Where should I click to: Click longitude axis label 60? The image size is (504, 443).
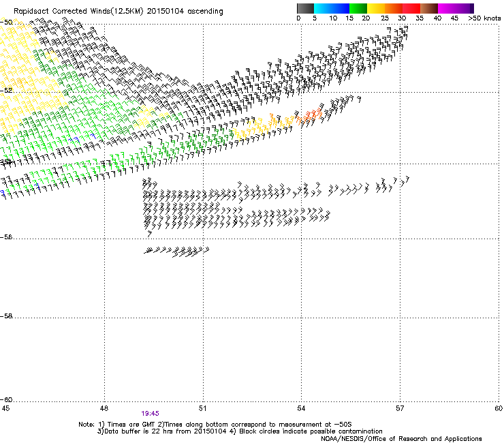pyautogui.click(x=499, y=408)
